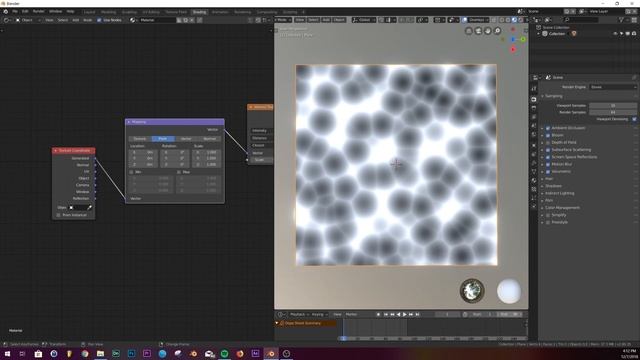Screen dimensions: 640x360
Task: Click the Blender icon in the taskbar
Action: pos(271,353)
